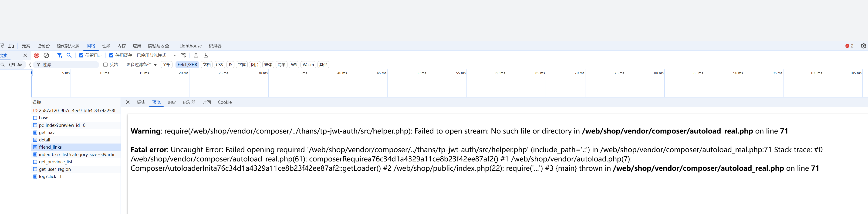Filter requests by WS type
Viewport: 868px width, 214px height.
click(x=294, y=65)
